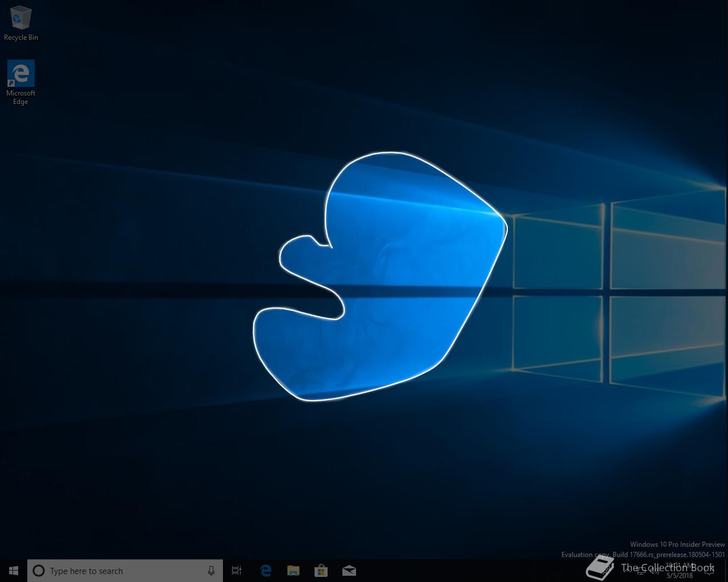
Task: Open the Windows Start menu
Action: pyautogui.click(x=14, y=571)
